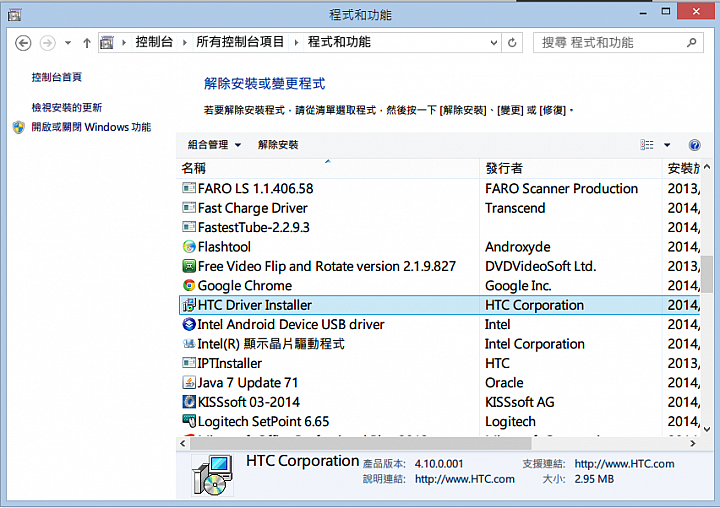Click the Androxyde publisher cell
Screen dimensions: 720x508
pyautogui.click(x=518, y=247)
